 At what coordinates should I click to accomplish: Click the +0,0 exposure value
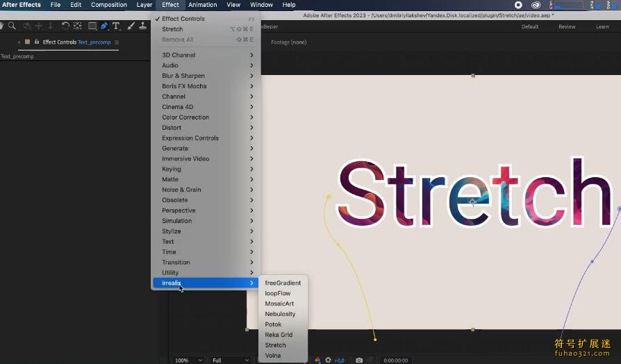[x=340, y=361]
